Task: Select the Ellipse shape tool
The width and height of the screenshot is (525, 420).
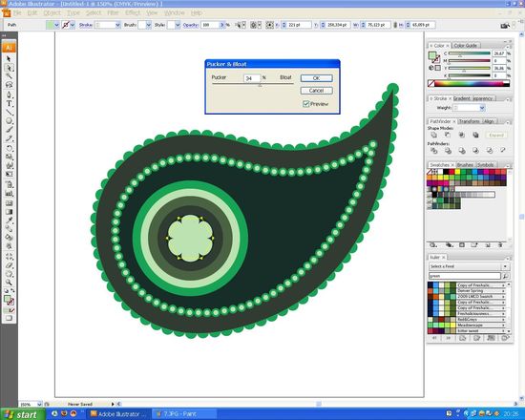Action: pyautogui.click(x=9, y=121)
